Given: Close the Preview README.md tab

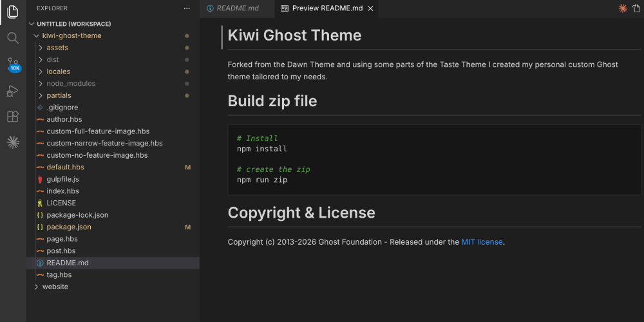Looking at the screenshot, I should click(x=370, y=8).
